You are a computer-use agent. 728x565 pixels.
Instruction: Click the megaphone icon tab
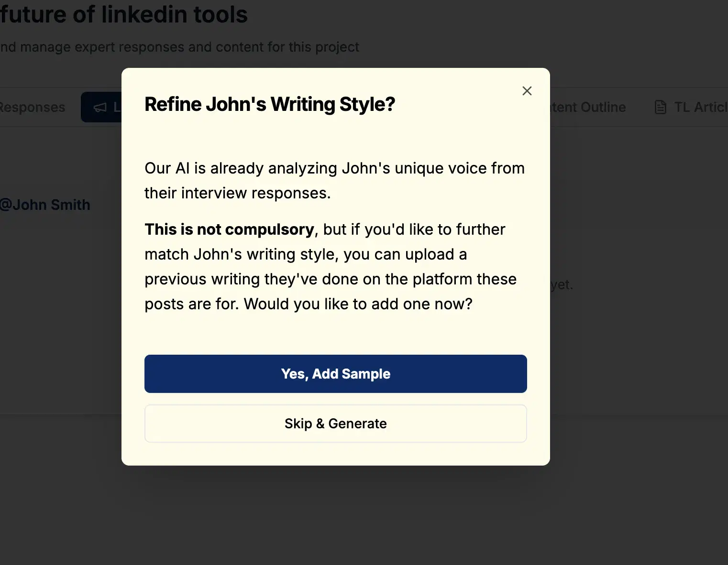click(101, 107)
